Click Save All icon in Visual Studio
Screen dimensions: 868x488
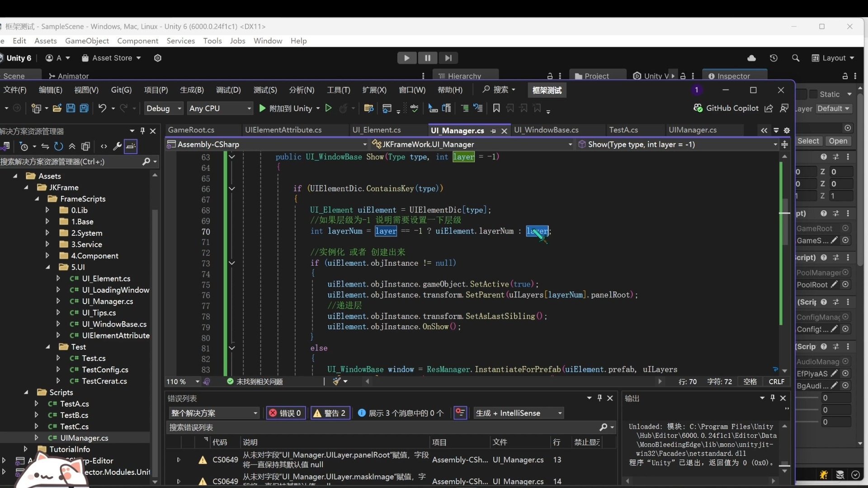[84, 108]
